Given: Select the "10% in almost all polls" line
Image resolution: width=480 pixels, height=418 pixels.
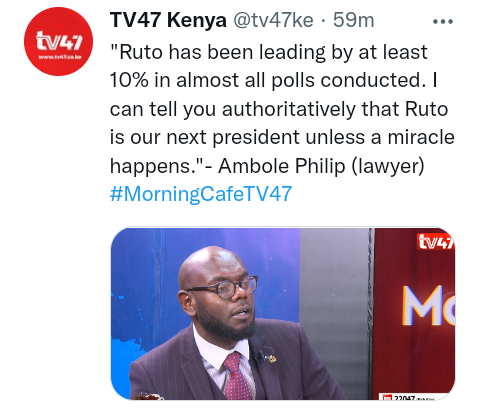Looking at the screenshot, I should (x=273, y=80).
